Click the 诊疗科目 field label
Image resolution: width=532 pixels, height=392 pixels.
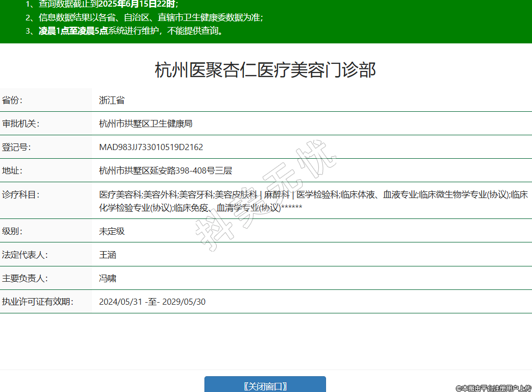pyautogui.click(x=21, y=194)
